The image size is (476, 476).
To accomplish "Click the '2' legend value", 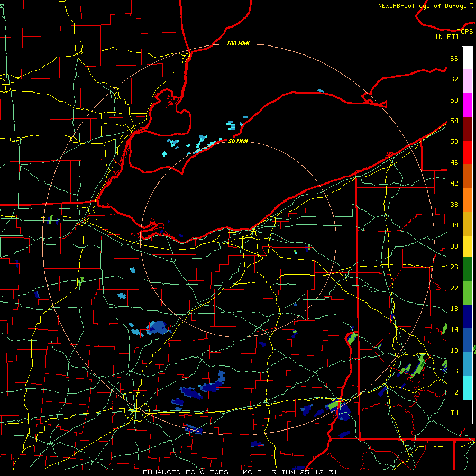I will coord(456,392).
